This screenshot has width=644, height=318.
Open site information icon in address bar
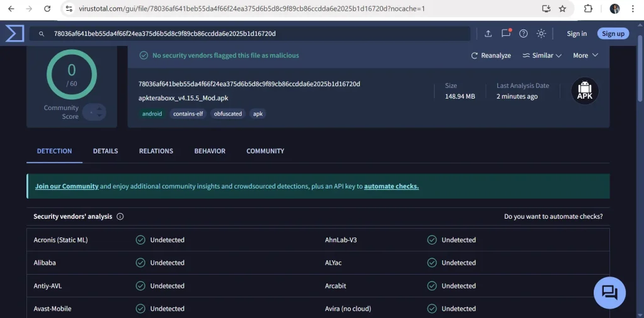pos(69,9)
